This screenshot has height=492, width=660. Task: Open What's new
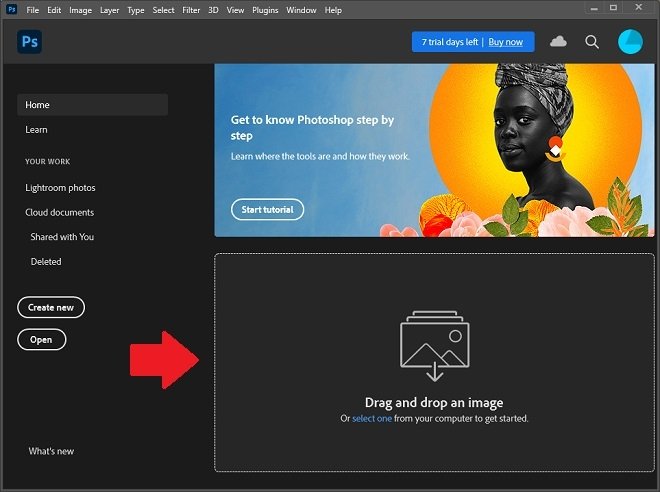pyautogui.click(x=51, y=451)
